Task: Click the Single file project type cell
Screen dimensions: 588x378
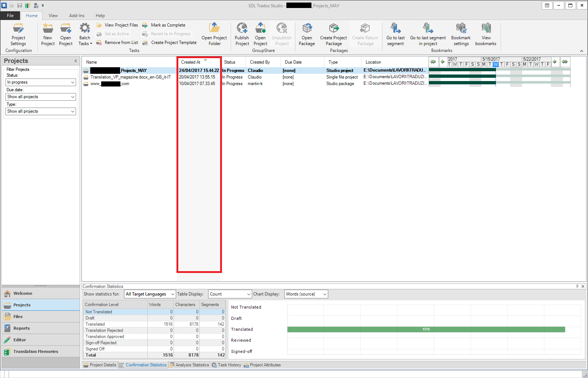Action: pyautogui.click(x=342, y=77)
